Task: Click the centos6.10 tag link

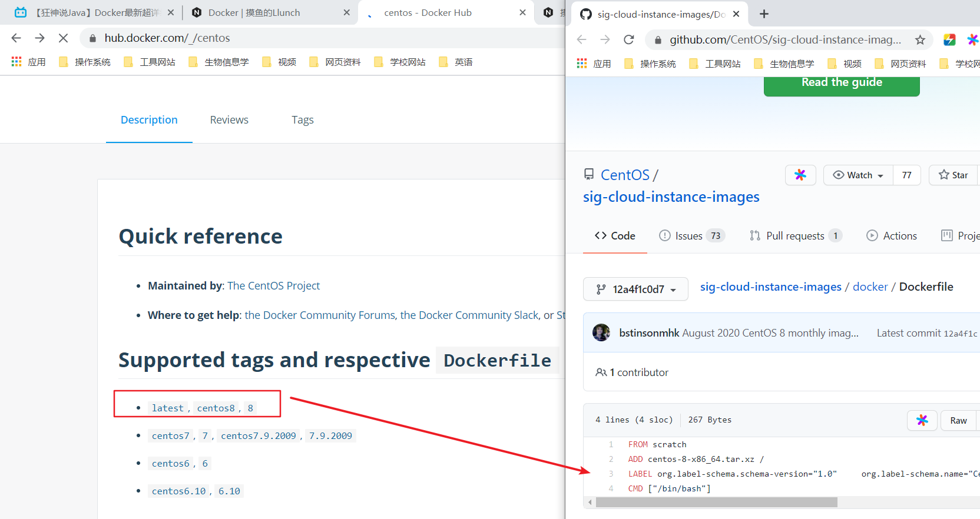Action: coord(179,491)
